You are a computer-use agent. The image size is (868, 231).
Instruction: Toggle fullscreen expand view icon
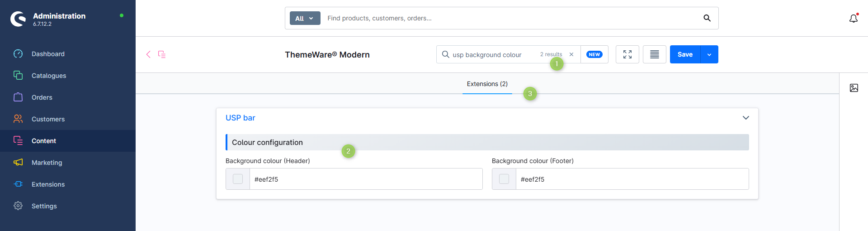point(627,54)
